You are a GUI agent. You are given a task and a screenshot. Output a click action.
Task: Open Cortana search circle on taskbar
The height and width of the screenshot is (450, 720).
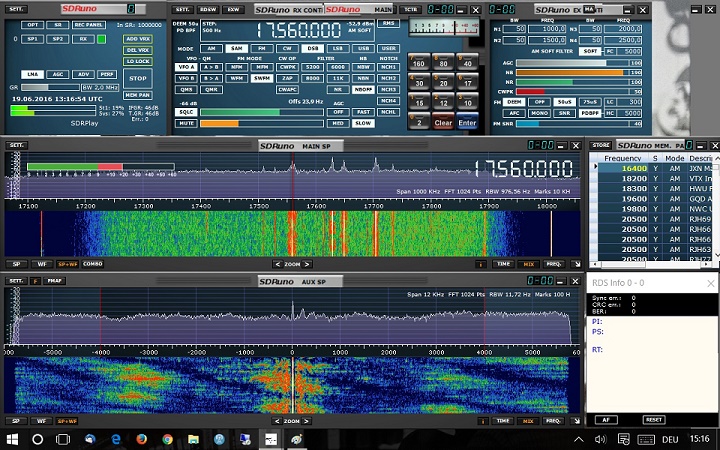tap(38, 439)
